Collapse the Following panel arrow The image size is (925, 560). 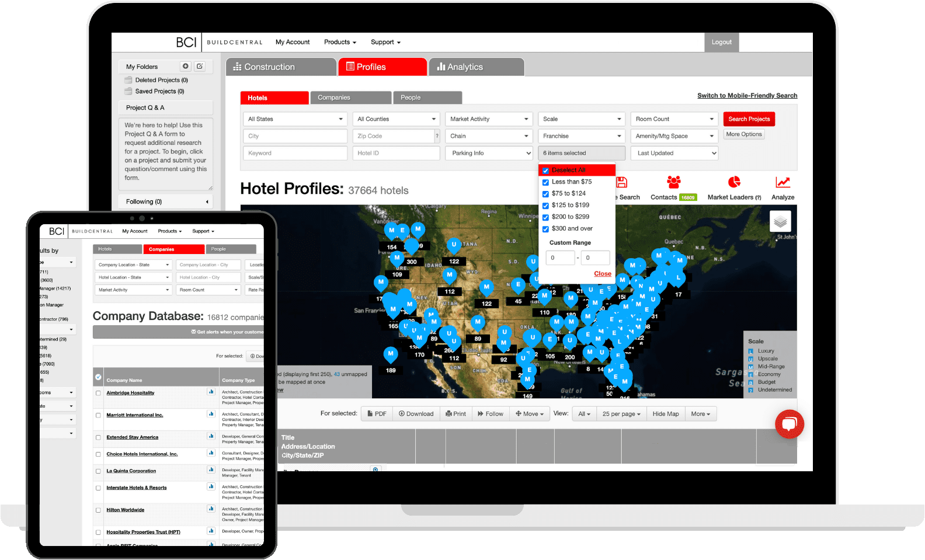click(x=207, y=202)
